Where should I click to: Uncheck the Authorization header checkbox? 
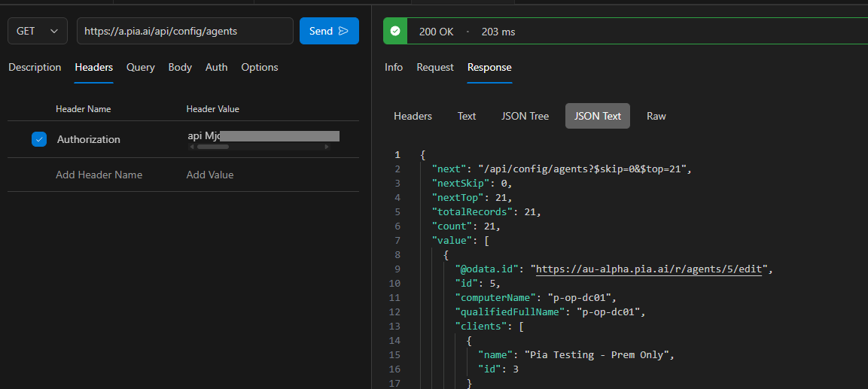click(39, 139)
